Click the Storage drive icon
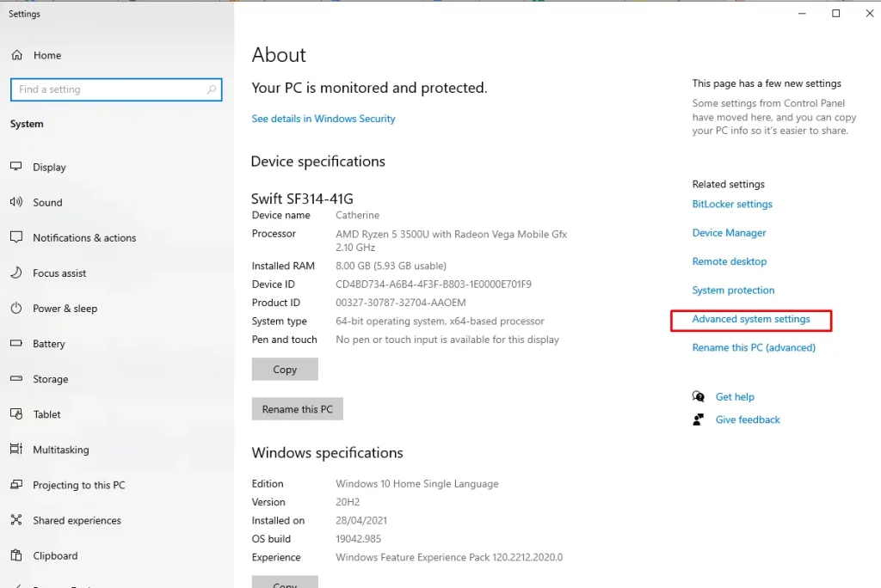Viewport: 881px width, 588px height. tap(16, 378)
